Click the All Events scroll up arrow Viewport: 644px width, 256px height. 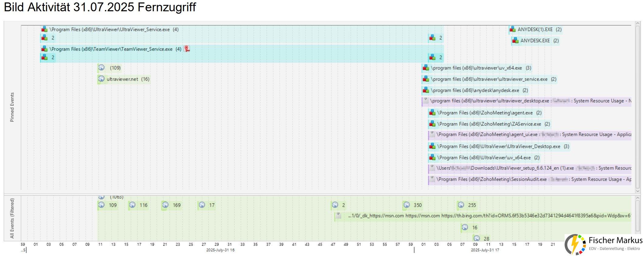pos(637,198)
